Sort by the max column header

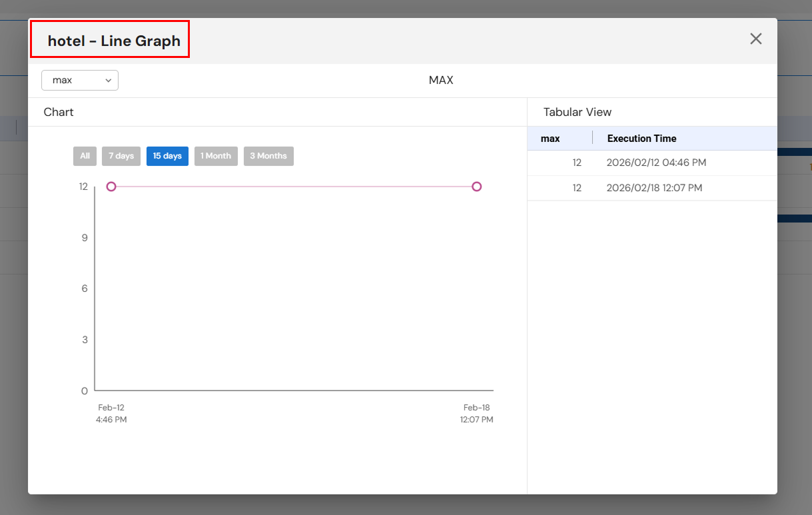[x=550, y=138]
